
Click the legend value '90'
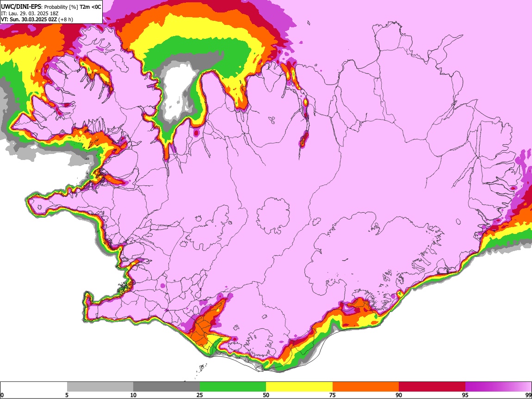(399, 395)
